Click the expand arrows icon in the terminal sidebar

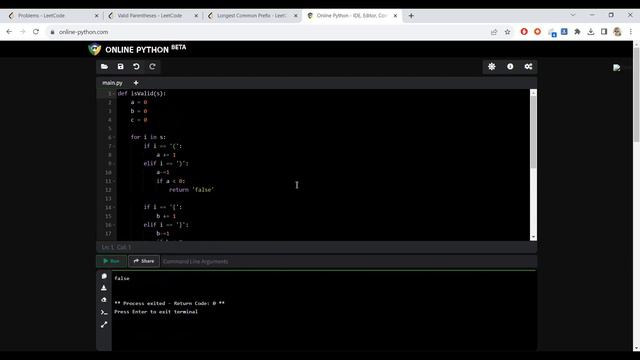coord(104,324)
